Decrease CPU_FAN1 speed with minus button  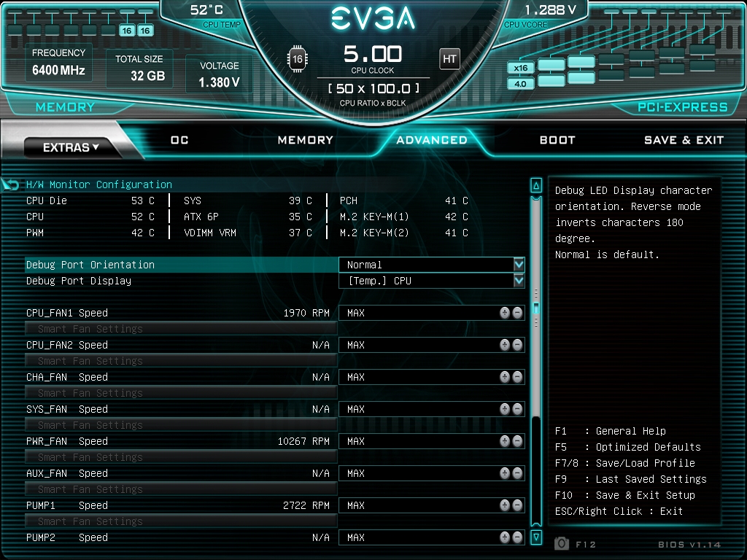coord(517,313)
